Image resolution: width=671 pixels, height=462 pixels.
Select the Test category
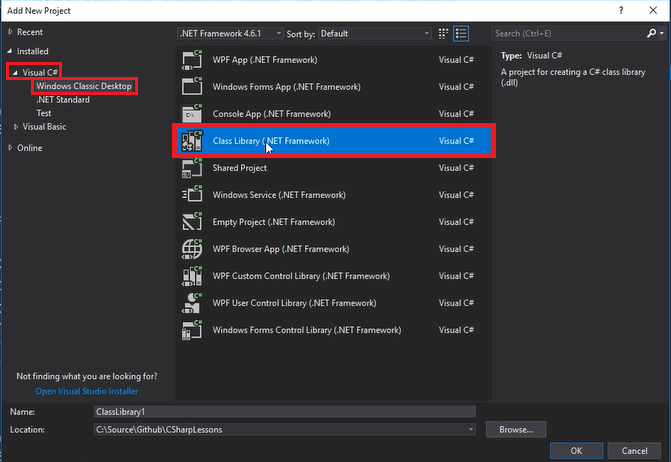click(44, 113)
